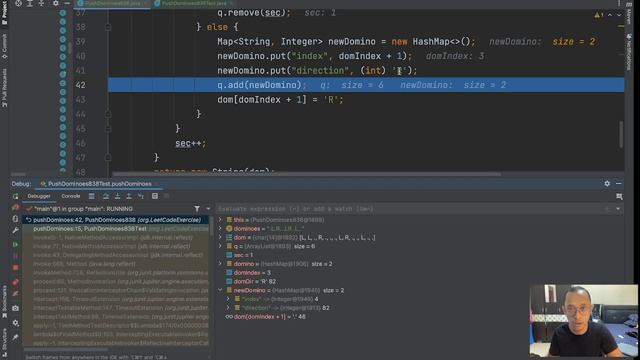
Task: Click Select Opened File target icon
Action: coord(18,3)
